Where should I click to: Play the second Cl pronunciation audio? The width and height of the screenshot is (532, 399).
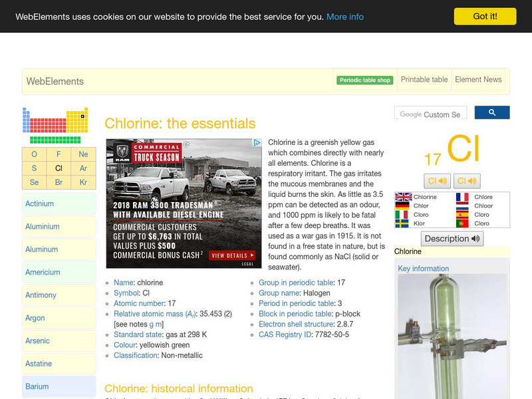(x=465, y=181)
